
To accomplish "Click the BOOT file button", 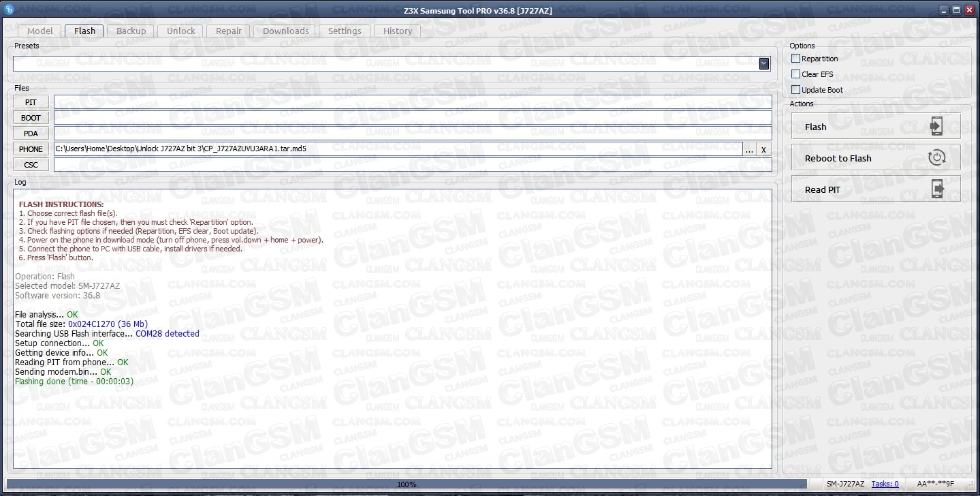I will coord(31,118).
